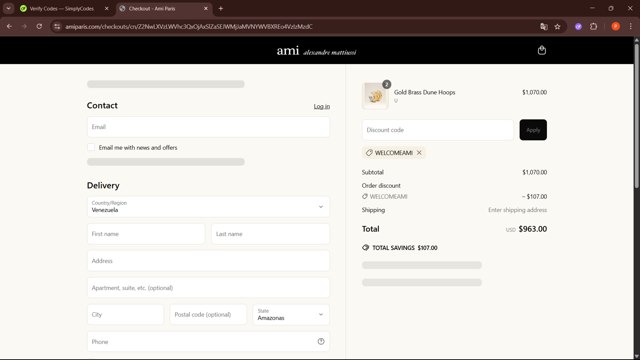Reload the checkout page
The image size is (640, 360).
(x=39, y=27)
